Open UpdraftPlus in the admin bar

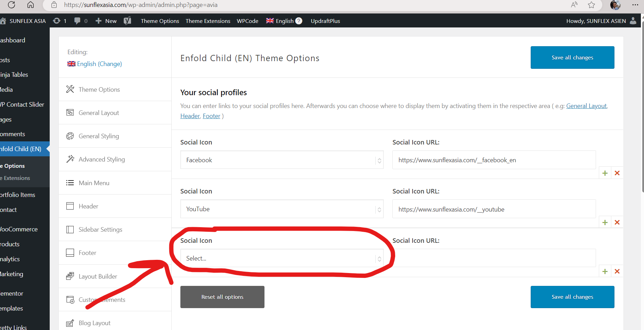[325, 21]
